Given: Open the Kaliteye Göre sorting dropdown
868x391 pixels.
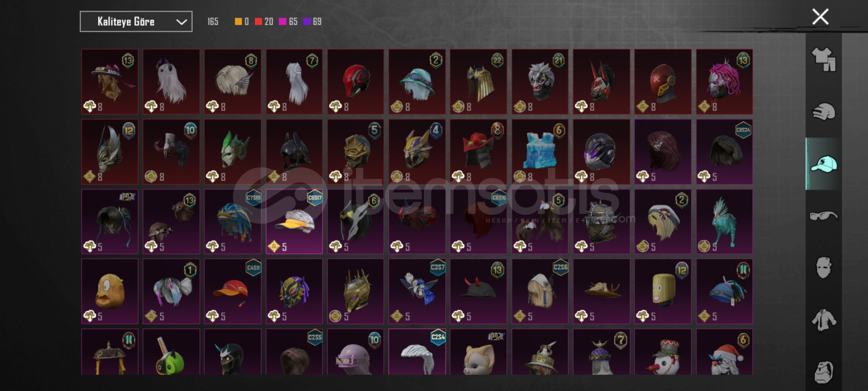Looking at the screenshot, I should coord(136,22).
